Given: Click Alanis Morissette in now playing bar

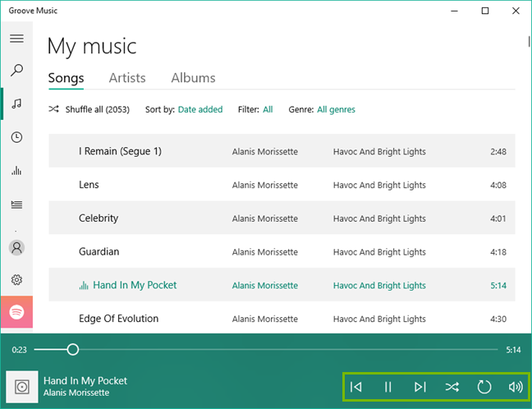Looking at the screenshot, I should [x=76, y=393].
